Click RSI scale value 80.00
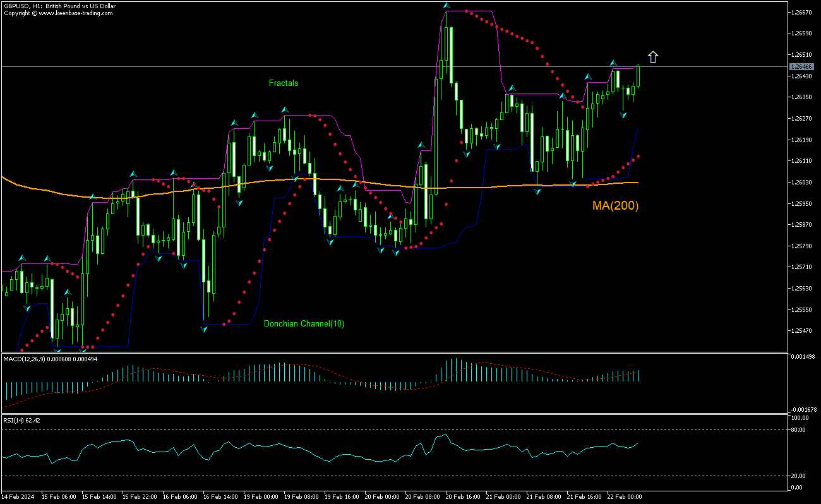821x504 pixels. [x=798, y=429]
